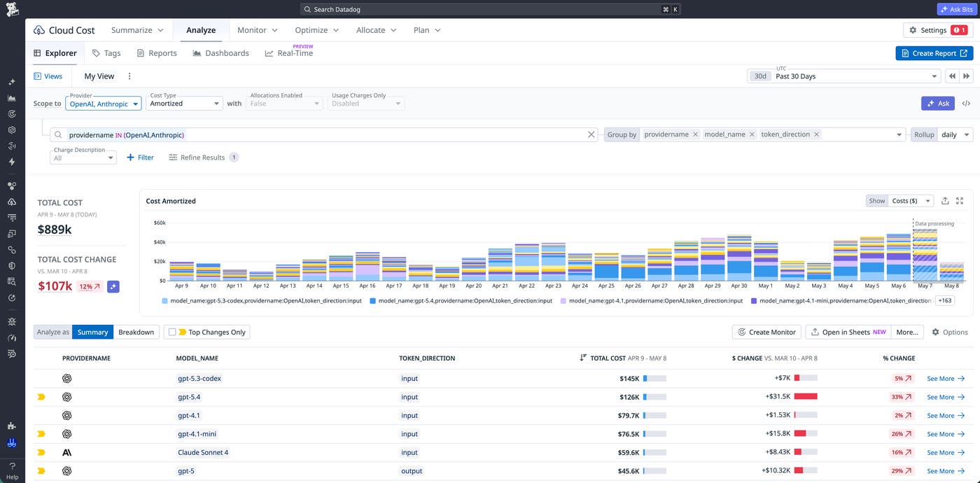Open the Cost Type Amortized dropdown
980x483 pixels.
[185, 103]
